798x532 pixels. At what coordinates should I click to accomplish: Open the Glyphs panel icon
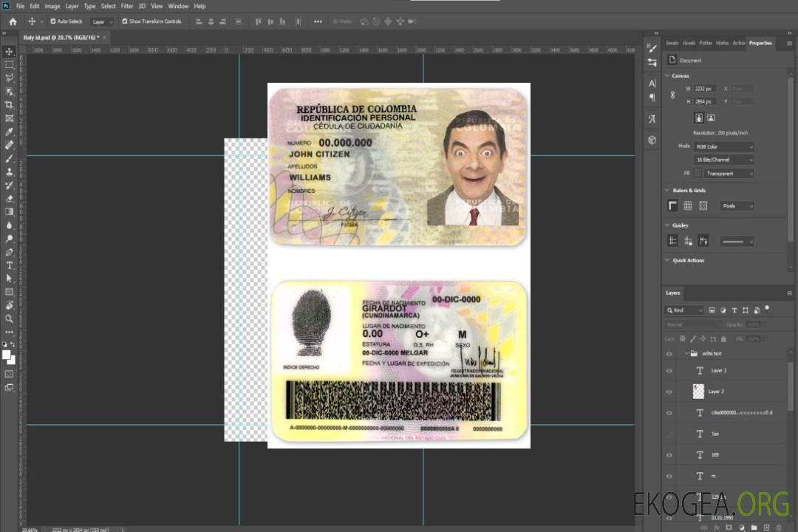click(652, 119)
